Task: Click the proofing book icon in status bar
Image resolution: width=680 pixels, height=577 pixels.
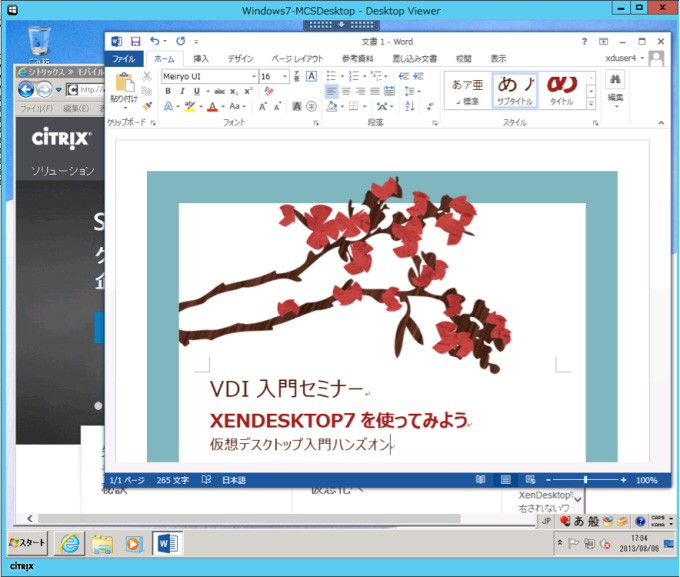Action: click(x=206, y=480)
